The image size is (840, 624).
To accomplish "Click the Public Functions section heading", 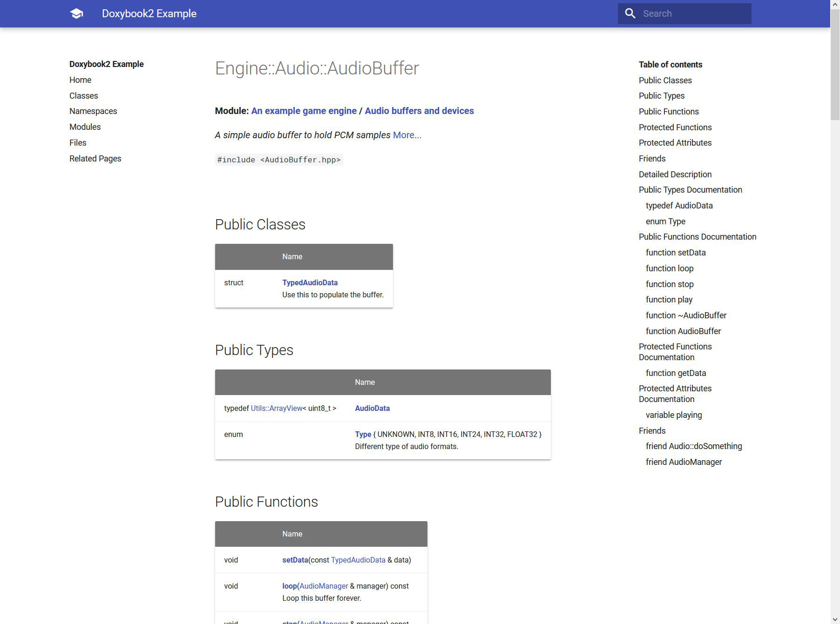I will click(x=266, y=502).
